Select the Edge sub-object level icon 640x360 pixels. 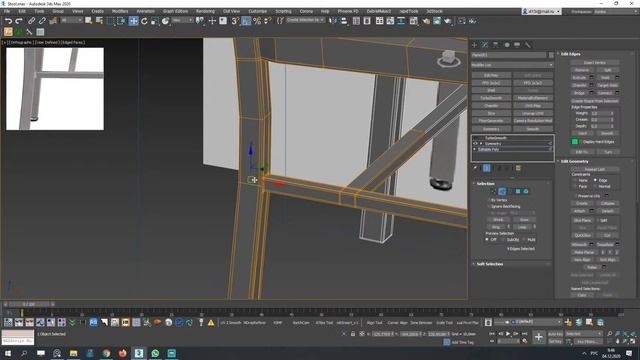[502, 191]
